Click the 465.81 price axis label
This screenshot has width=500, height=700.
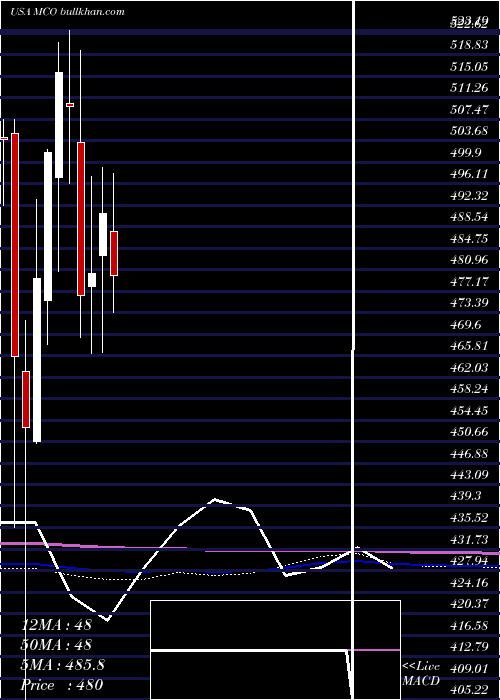tap(469, 346)
